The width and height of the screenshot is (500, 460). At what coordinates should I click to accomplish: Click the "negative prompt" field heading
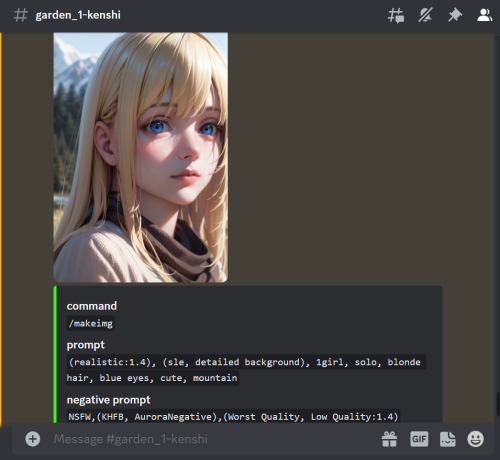click(x=108, y=400)
